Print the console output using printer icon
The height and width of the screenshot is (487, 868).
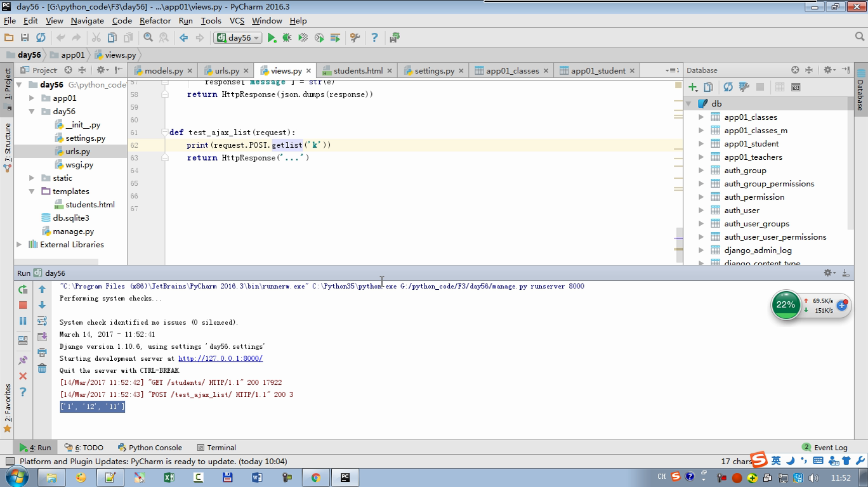click(x=42, y=353)
